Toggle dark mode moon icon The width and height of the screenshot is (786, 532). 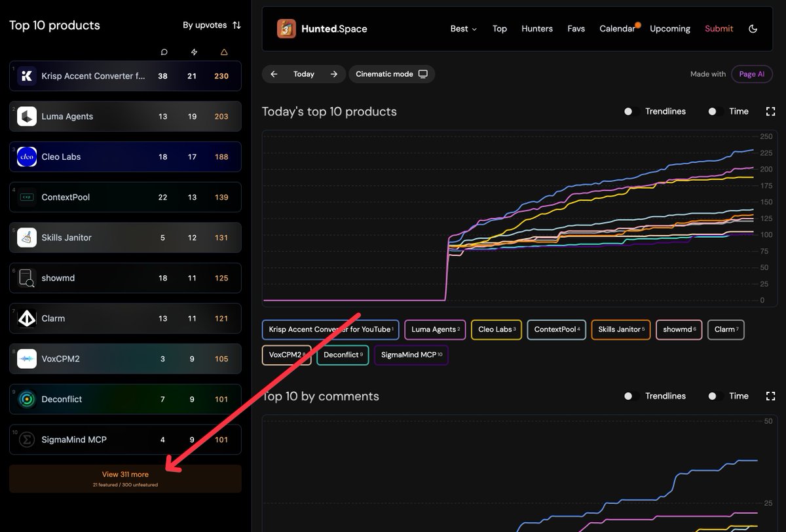[x=753, y=29]
